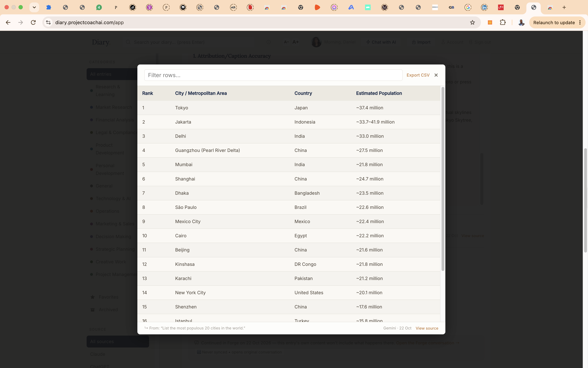Click the modal table vertical scrollbar
The width and height of the screenshot is (588, 368).
[x=443, y=179]
